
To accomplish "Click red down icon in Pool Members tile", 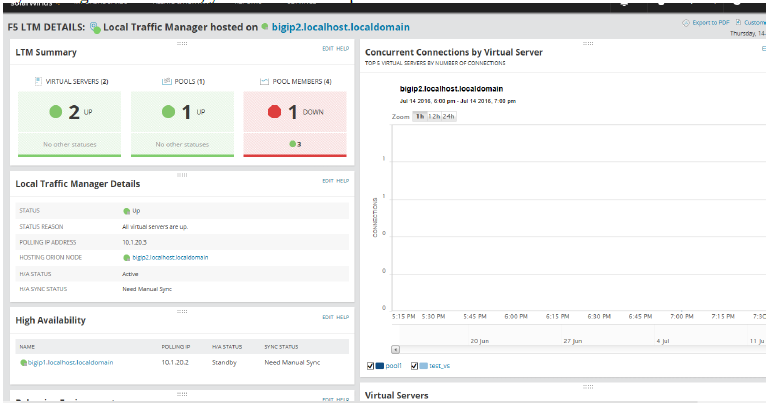I will point(274,112).
